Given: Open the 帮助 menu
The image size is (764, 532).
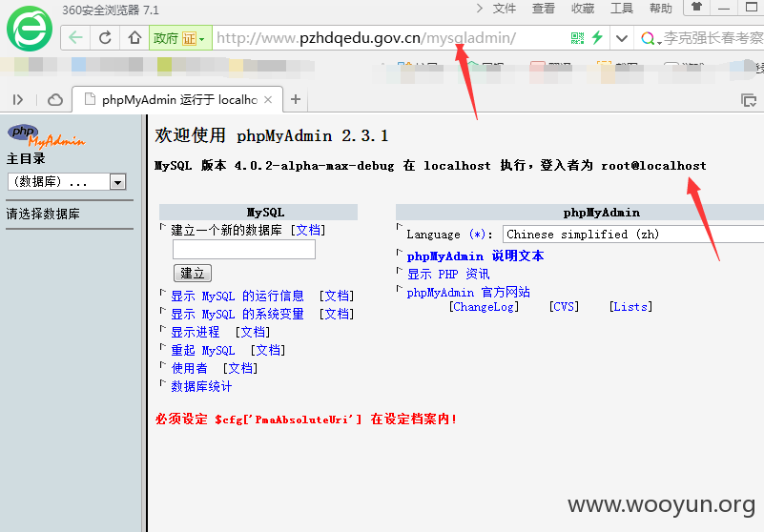Looking at the screenshot, I should click(x=661, y=9).
